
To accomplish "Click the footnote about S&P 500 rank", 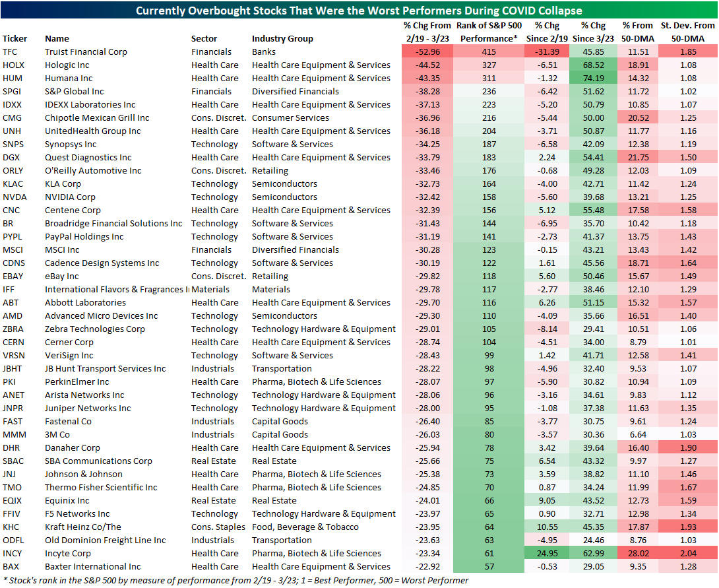I will tap(235, 580).
